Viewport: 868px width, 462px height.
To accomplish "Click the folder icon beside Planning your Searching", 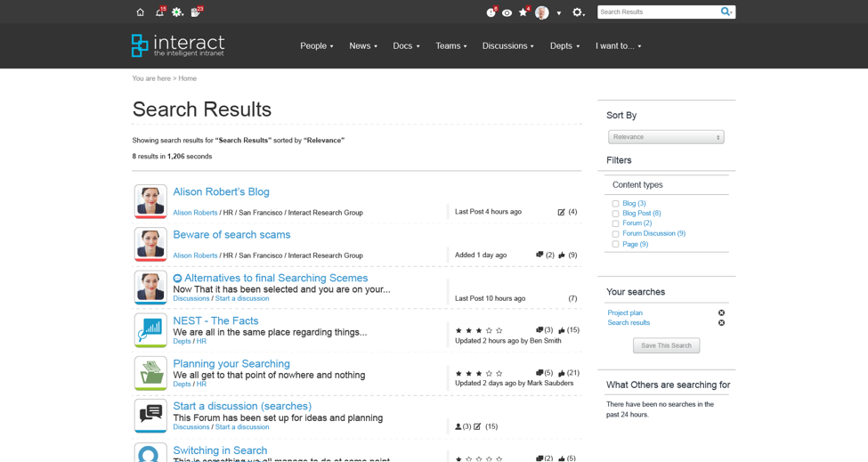I will click(x=150, y=373).
